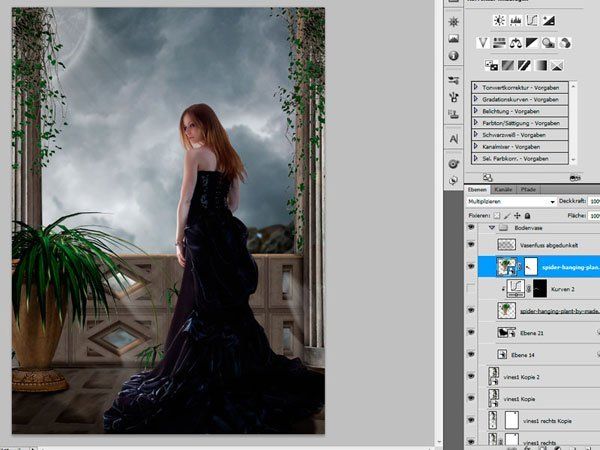Hide the vines1 Kopie 2 layer

click(x=471, y=376)
